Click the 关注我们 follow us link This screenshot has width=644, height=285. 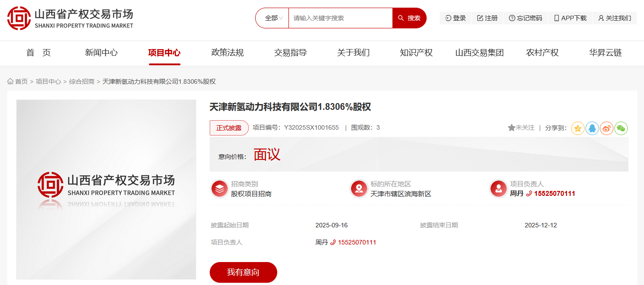click(615, 18)
